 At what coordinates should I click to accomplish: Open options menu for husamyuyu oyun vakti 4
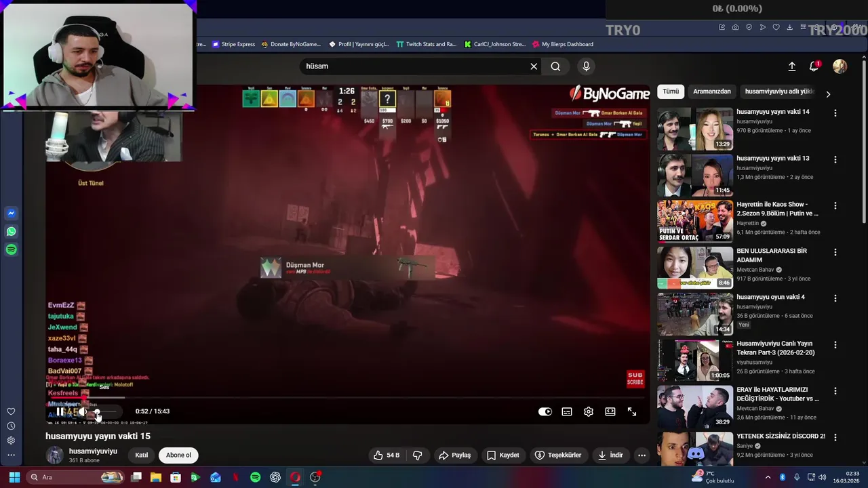pyautogui.click(x=835, y=298)
